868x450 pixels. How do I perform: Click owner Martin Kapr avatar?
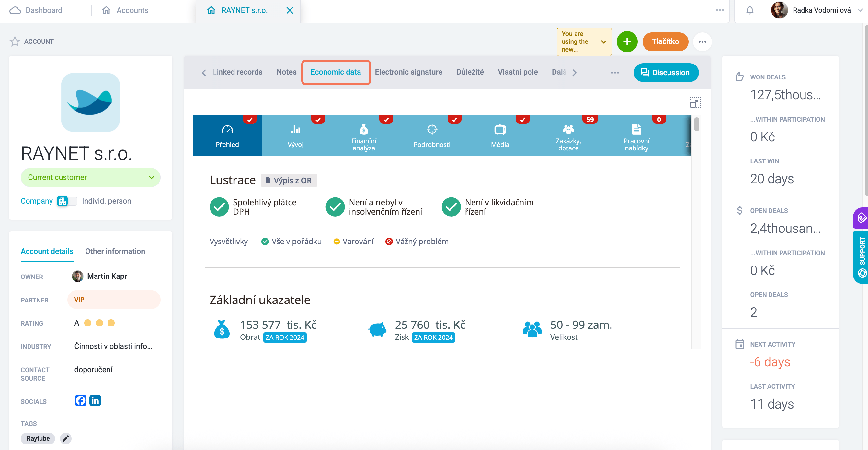point(77,276)
